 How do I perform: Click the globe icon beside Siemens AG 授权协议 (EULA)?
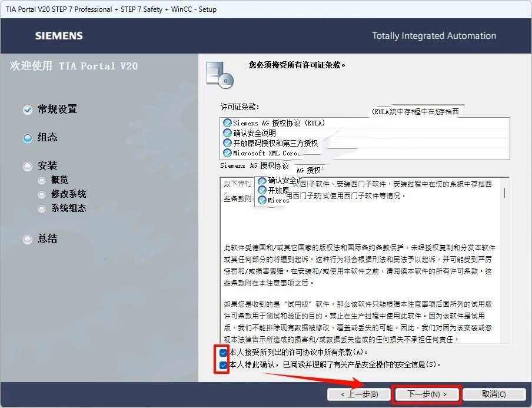coord(227,123)
